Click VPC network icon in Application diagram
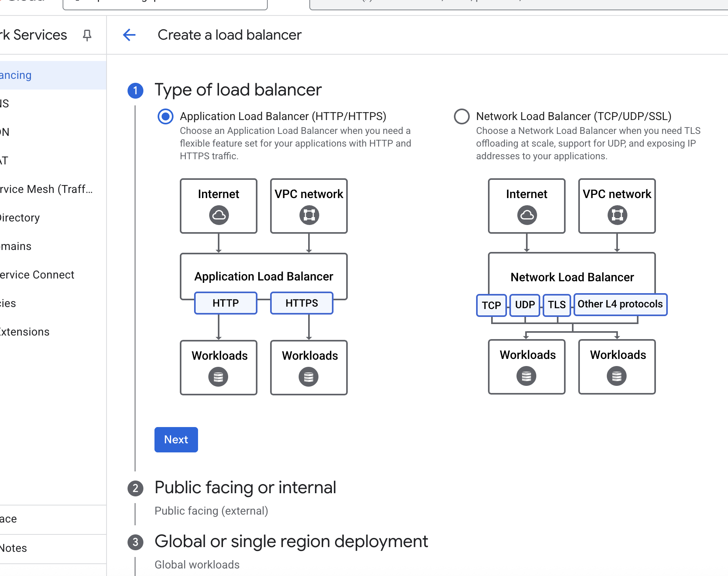This screenshot has height=576, width=728. tap(309, 215)
